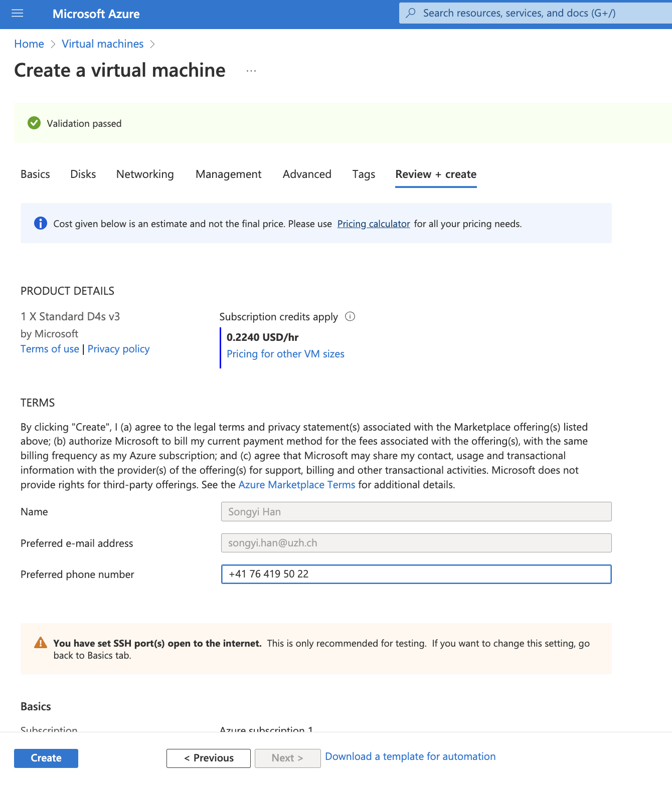Click breadcrumb chevron after Home
Image resolution: width=672 pixels, height=787 pixels.
pos(53,44)
